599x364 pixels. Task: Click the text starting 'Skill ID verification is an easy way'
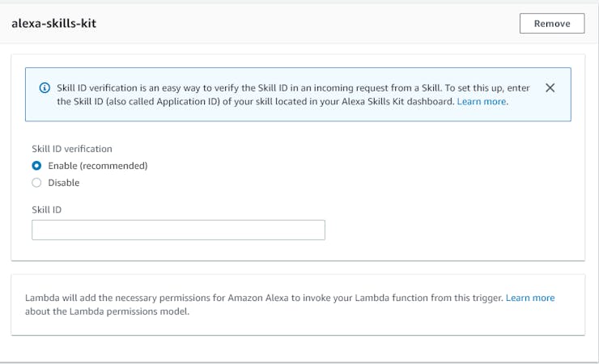click(293, 87)
